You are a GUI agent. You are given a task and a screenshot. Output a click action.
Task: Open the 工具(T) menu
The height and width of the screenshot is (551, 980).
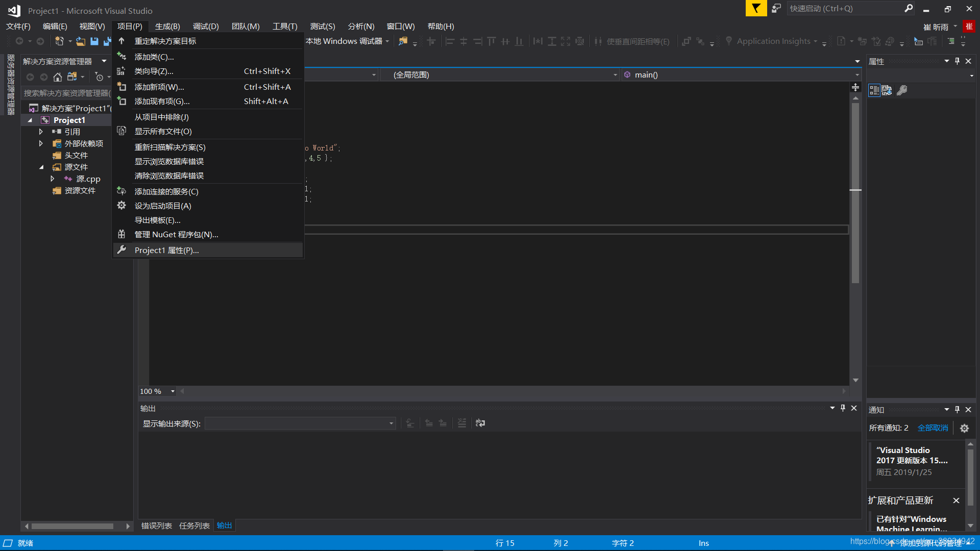tap(285, 26)
